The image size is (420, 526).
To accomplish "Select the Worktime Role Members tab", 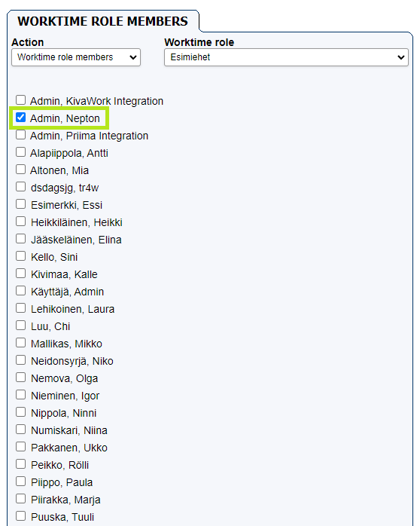I will 103,21.
